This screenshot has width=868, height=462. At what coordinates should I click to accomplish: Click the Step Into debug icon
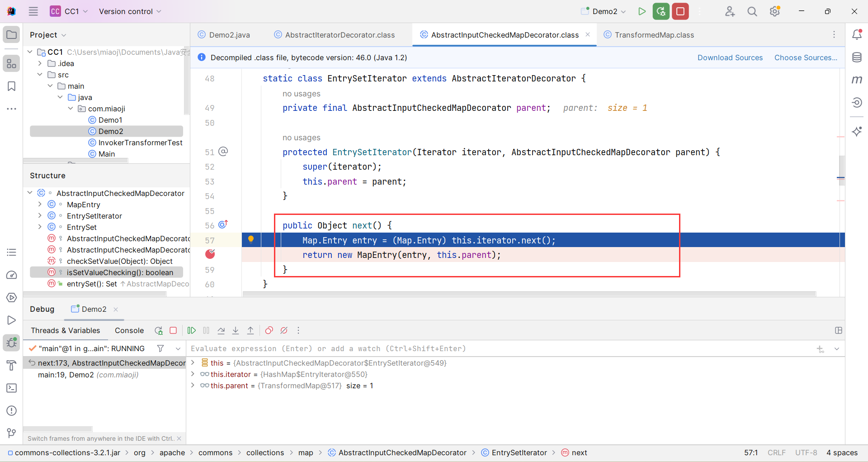236,331
